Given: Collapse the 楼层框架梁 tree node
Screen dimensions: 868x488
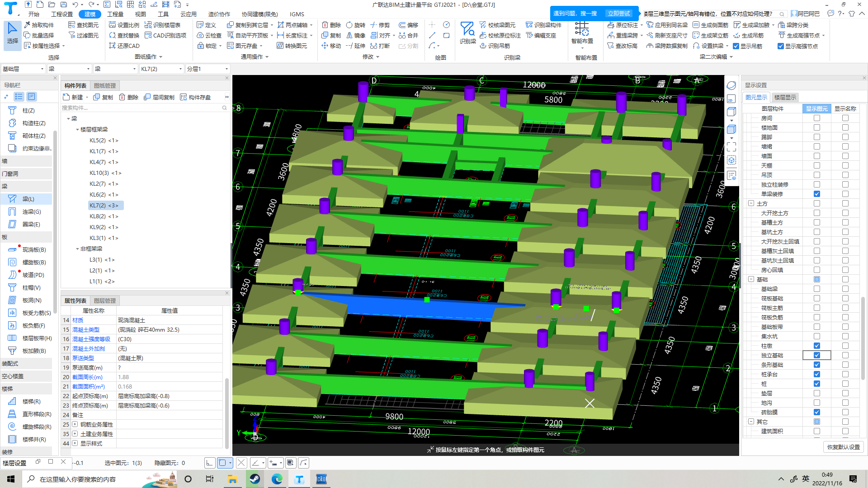Looking at the screenshot, I should tap(77, 130).
